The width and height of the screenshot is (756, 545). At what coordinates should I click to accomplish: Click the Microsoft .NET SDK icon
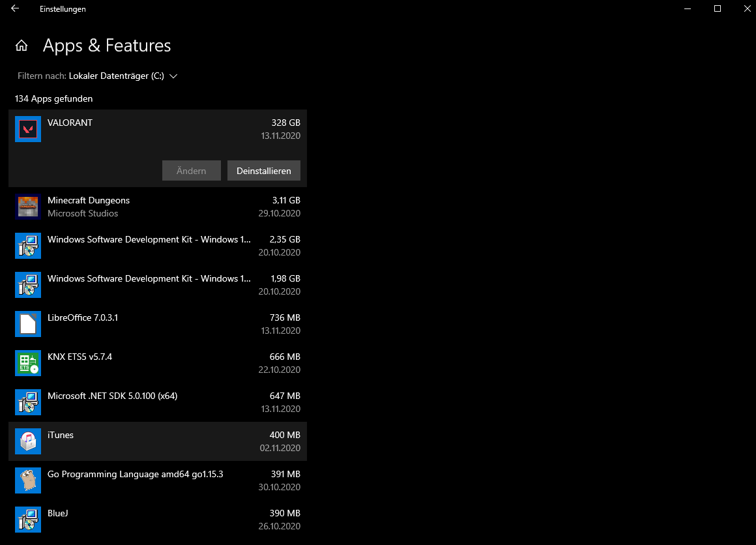pyautogui.click(x=28, y=402)
